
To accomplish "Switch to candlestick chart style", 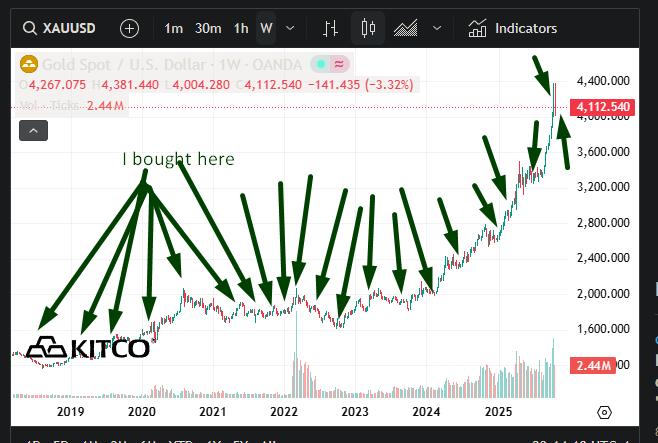I will pos(368,29).
